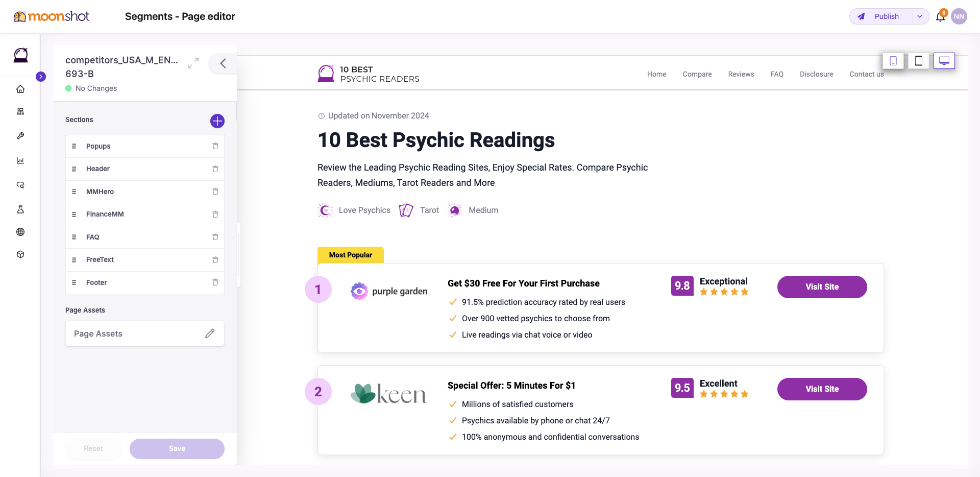Click Reviews in preview navigation
This screenshot has height=477, width=980.
(x=741, y=74)
